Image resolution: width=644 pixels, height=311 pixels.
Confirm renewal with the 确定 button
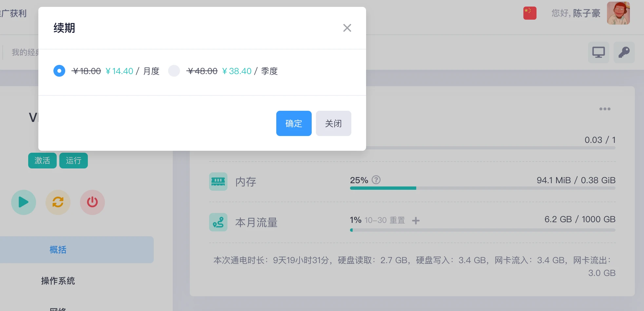[x=294, y=123]
